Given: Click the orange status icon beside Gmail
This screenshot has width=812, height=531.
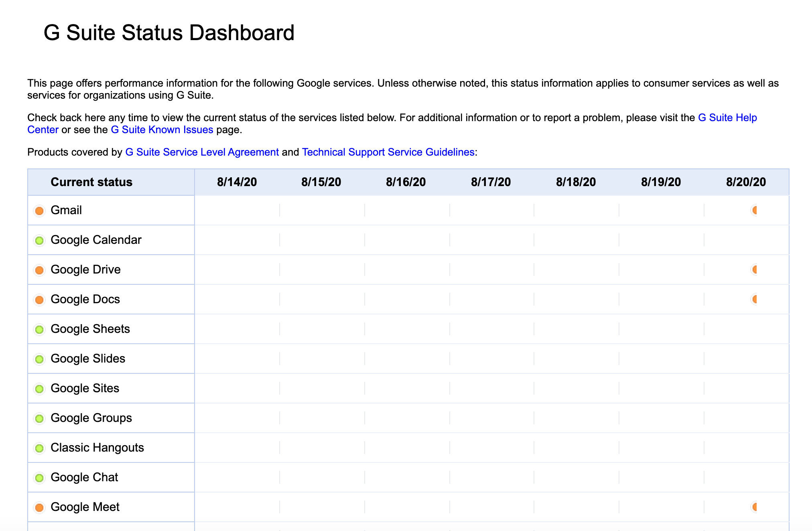Looking at the screenshot, I should coord(39,211).
